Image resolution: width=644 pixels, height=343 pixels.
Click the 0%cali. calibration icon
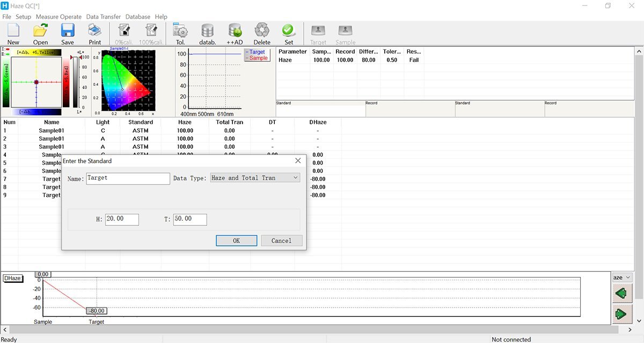tap(124, 34)
